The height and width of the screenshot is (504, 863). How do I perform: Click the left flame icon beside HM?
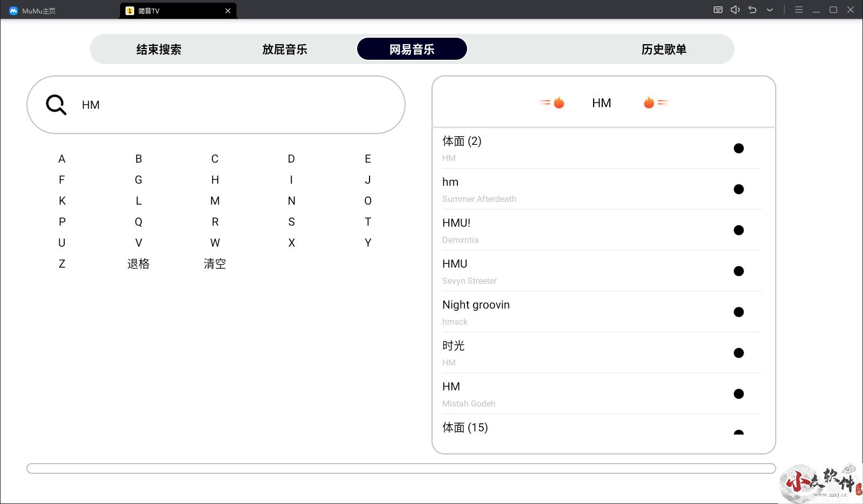coord(552,102)
